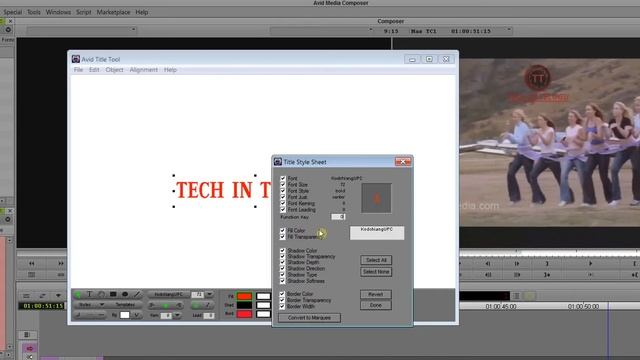Uncheck the Shadow Depth checkbox
This screenshot has width=640, height=360.
click(282, 262)
